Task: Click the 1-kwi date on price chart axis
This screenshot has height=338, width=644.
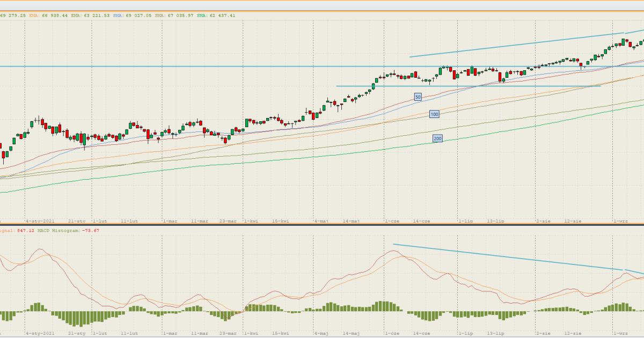Action: click(249, 221)
